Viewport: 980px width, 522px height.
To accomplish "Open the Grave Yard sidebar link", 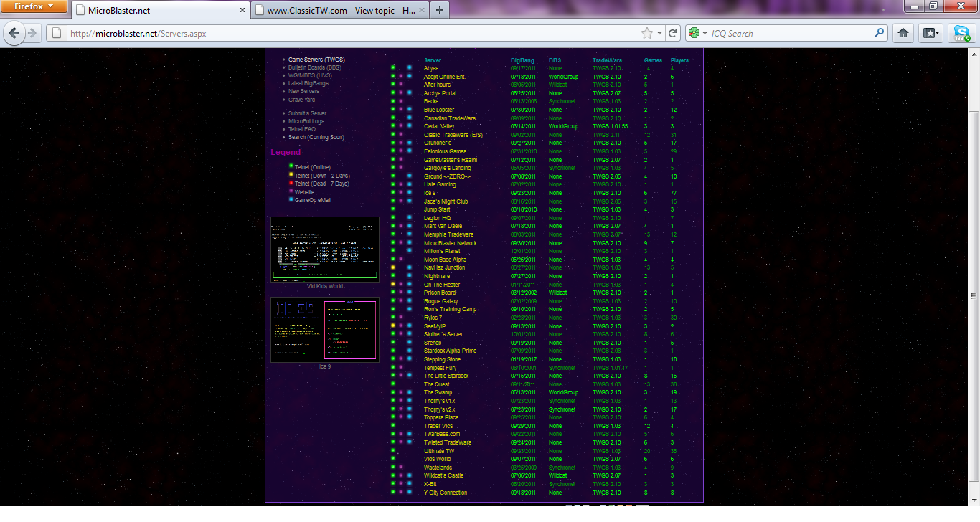I will tap(302, 100).
